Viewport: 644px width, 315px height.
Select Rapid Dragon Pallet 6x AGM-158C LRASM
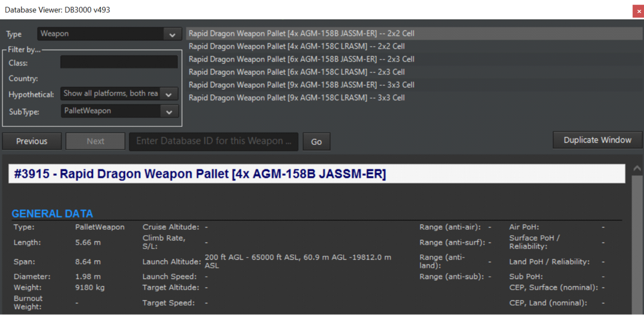pos(296,72)
